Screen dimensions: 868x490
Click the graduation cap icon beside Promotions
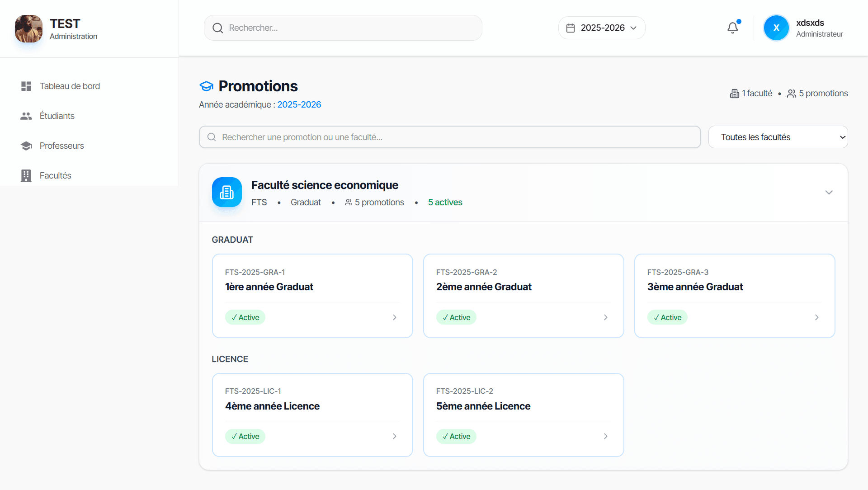(x=206, y=86)
